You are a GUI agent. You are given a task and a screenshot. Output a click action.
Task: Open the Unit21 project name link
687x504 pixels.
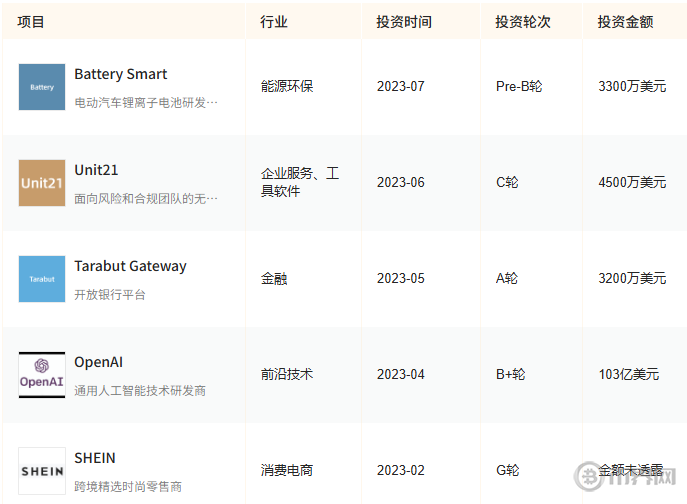pyautogui.click(x=96, y=170)
